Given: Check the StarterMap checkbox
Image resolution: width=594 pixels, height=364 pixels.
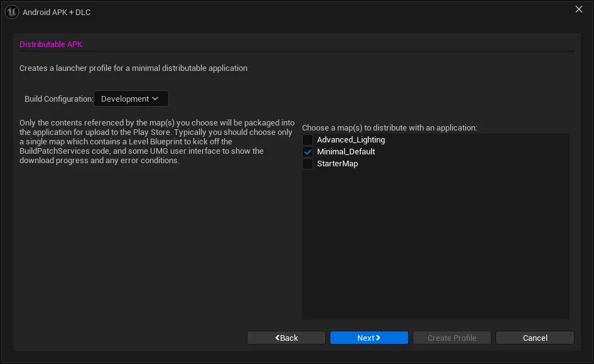Looking at the screenshot, I should [x=308, y=164].
